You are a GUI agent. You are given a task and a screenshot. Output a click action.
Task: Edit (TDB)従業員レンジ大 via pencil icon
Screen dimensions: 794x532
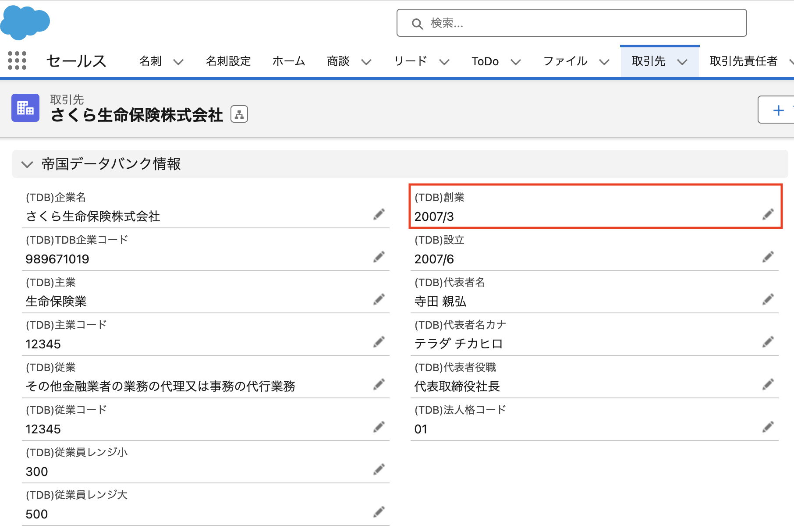[379, 512]
